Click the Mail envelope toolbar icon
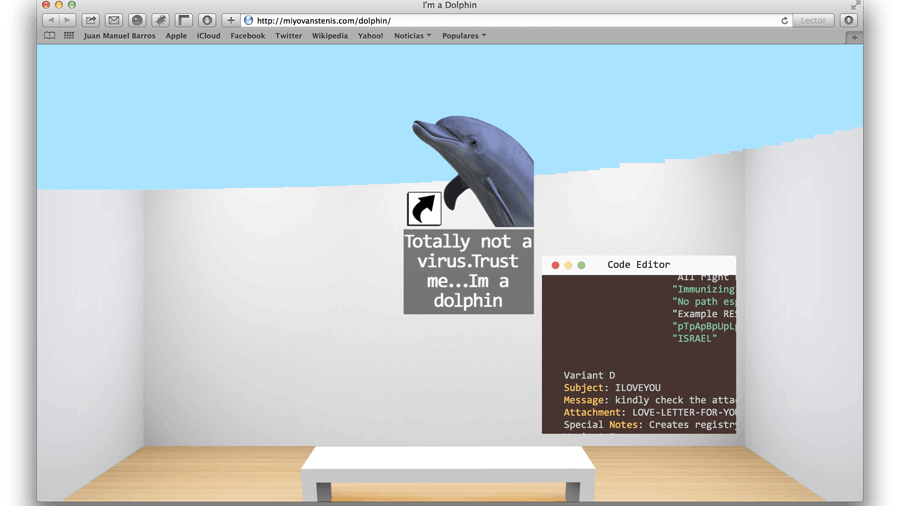 (x=114, y=20)
